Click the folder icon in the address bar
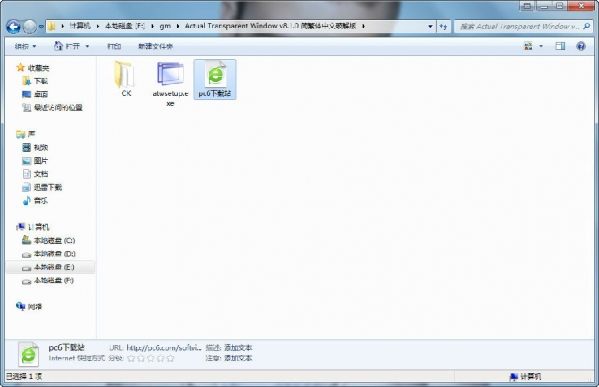The image size is (599, 387). (52, 26)
